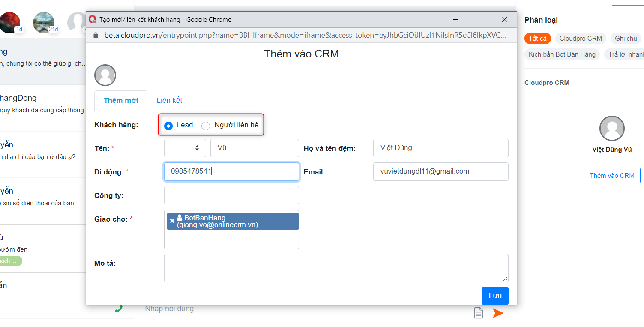
Task: Open the conversation mentioning số điện thoại
Action: coord(43,201)
